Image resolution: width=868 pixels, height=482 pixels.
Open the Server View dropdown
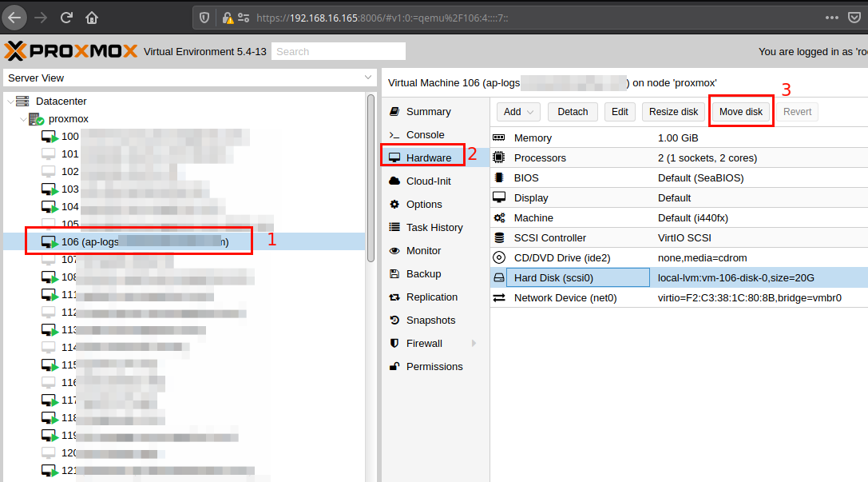(x=367, y=78)
